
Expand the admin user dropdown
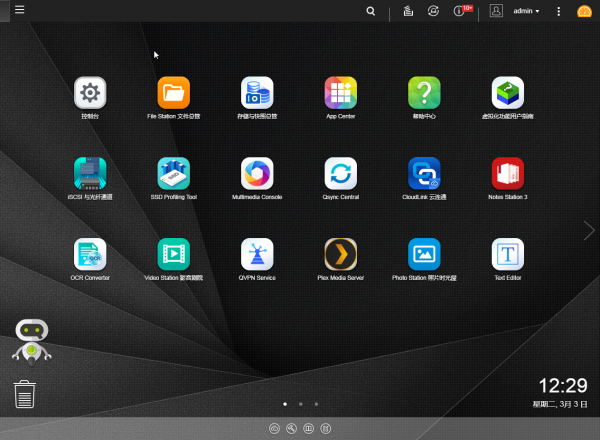tap(526, 11)
